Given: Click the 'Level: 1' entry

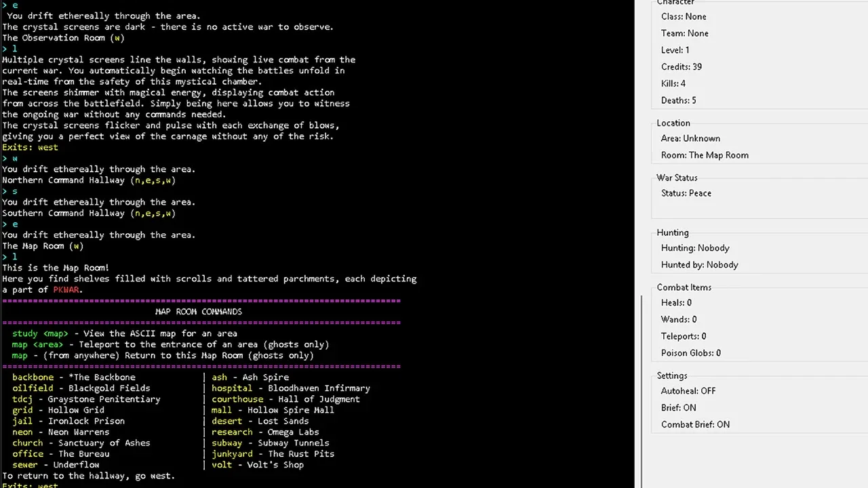Looking at the screenshot, I should (675, 50).
